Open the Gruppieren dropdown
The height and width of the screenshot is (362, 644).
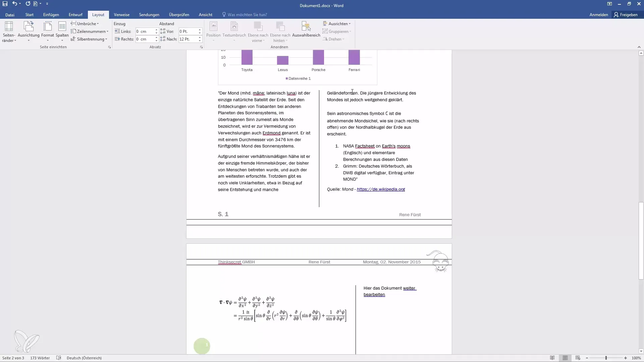(x=337, y=32)
